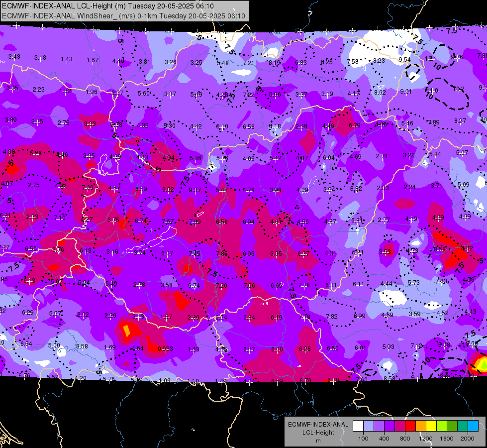The width and height of the screenshot is (487, 448).
Task: Click the light lavender legend swatch
Action: [x=369, y=426]
